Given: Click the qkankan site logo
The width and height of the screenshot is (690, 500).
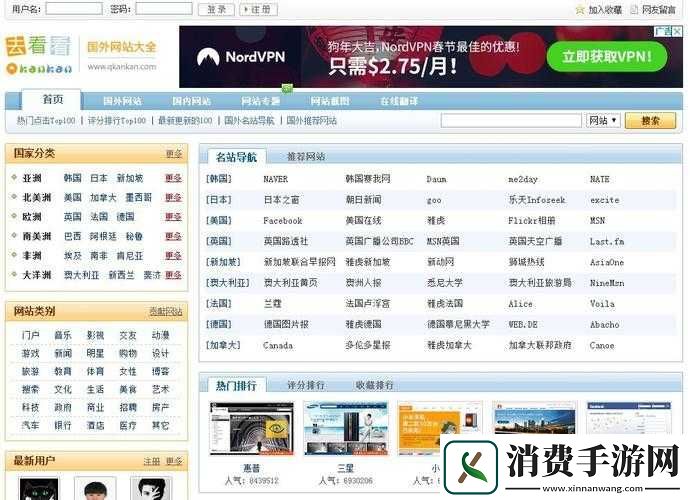Looking at the screenshot, I should pos(38,55).
